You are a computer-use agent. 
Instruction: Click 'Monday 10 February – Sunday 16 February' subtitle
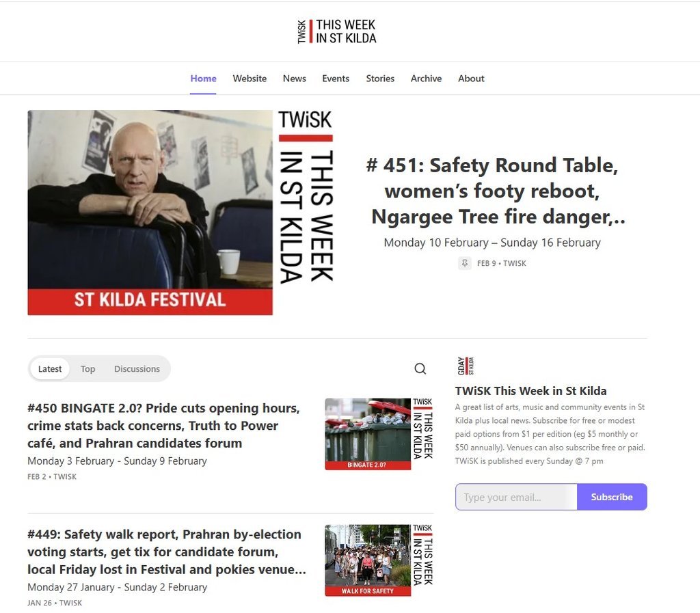pos(492,243)
